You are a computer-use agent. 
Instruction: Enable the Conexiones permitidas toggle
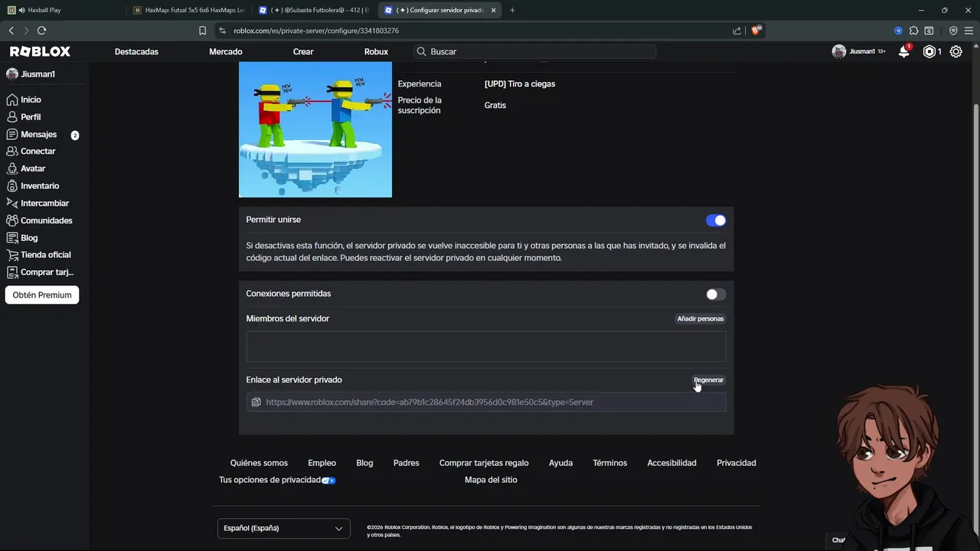point(716,295)
